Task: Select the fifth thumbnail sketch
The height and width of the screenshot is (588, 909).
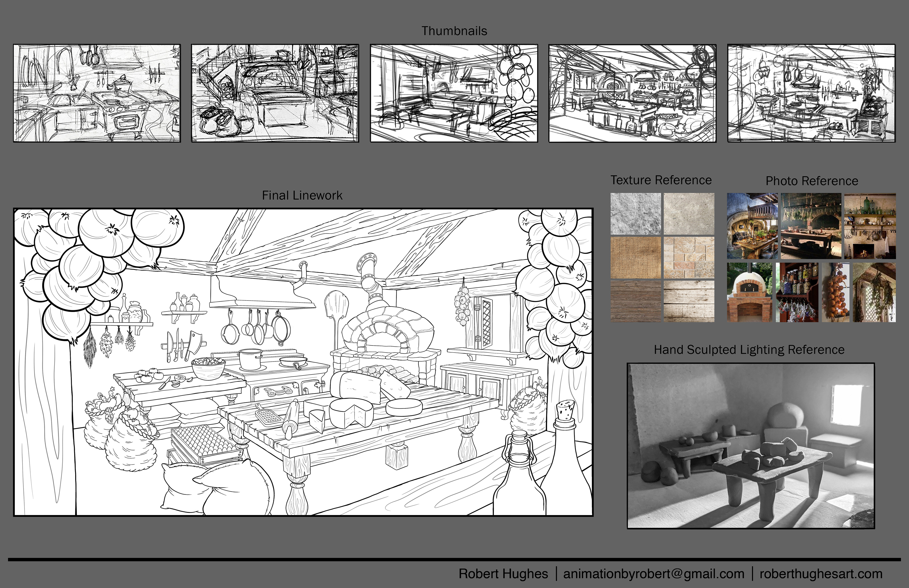Action: (x=811, y=93)
